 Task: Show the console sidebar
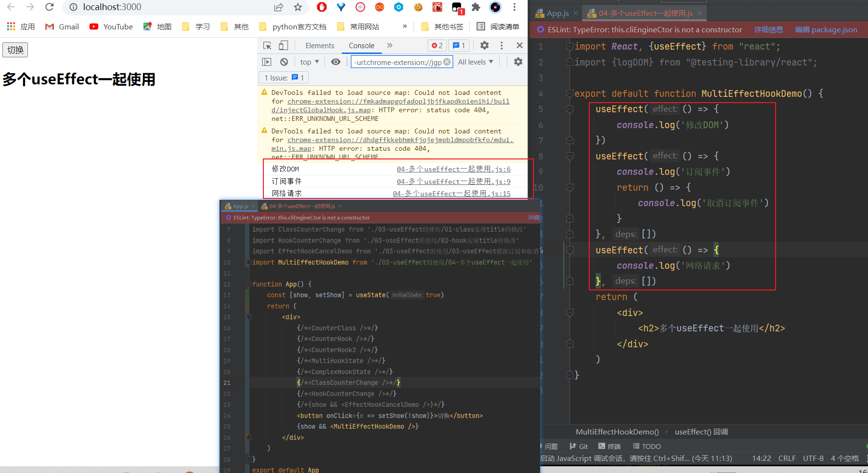267,62
